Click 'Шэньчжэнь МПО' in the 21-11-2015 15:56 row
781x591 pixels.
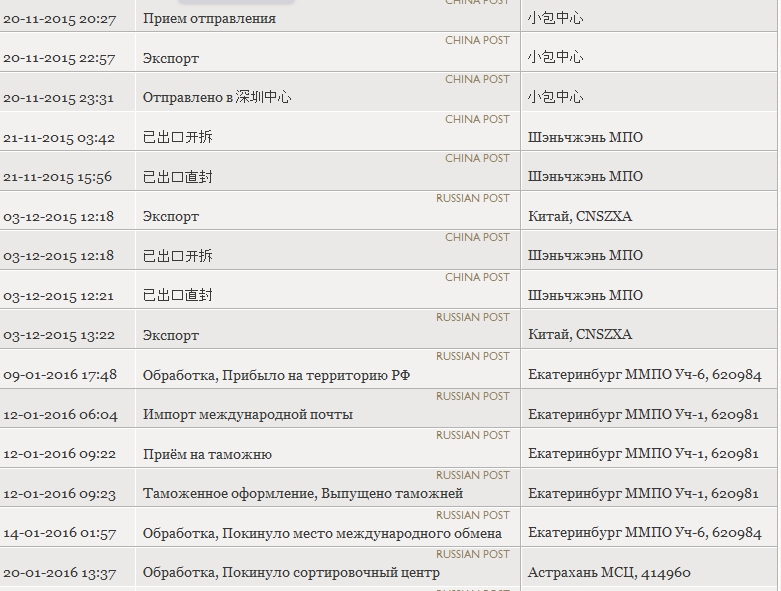tap(585, 176)
